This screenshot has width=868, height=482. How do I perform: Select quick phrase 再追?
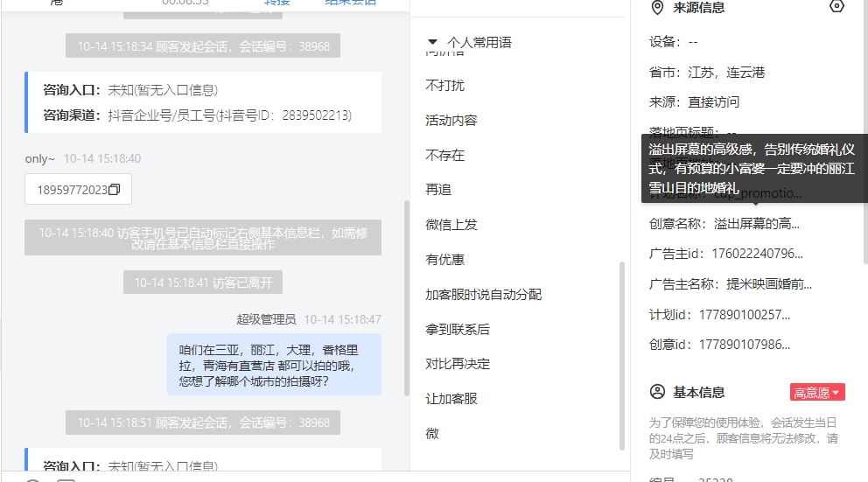pos(438,189)
